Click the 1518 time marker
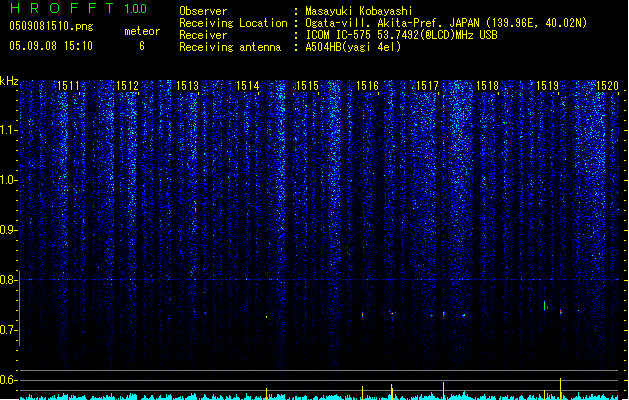The image size is (629, 400). (487, 86)
